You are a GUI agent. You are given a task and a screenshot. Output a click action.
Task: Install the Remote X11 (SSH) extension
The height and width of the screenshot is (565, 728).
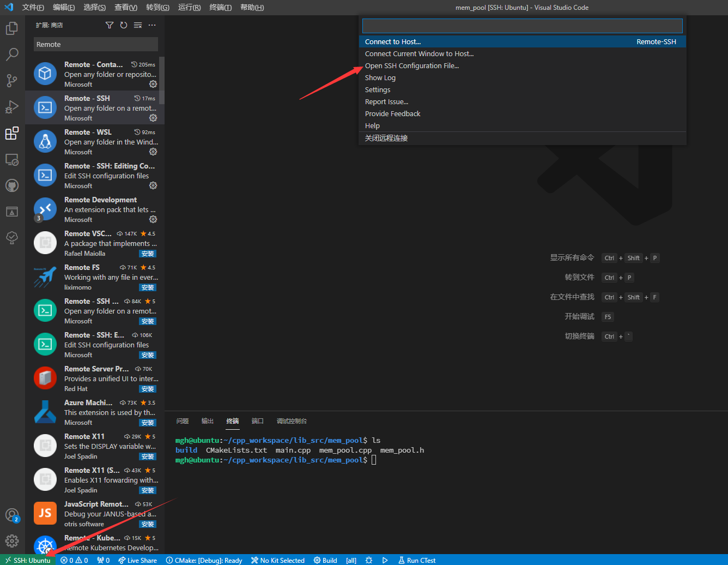tap(148, 490)
